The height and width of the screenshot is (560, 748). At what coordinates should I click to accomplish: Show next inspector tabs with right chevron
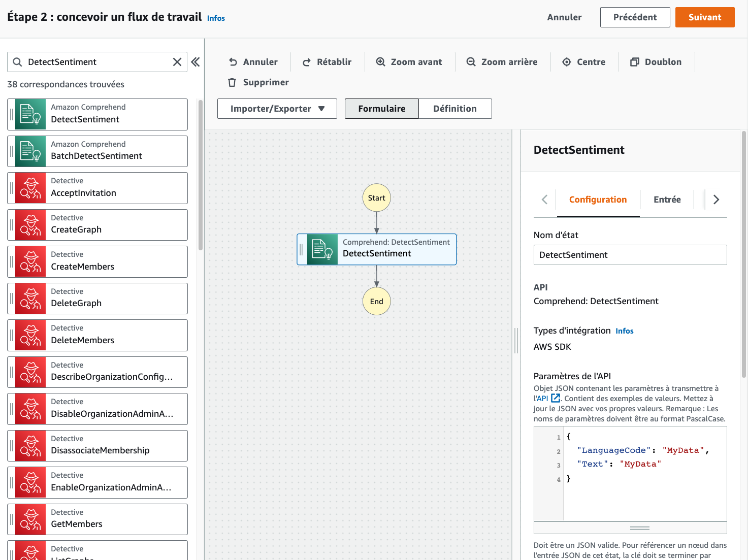pos(716,200)
